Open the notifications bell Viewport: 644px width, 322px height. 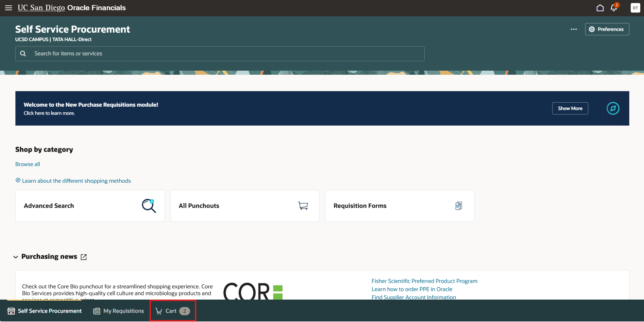tap(614, 8)
